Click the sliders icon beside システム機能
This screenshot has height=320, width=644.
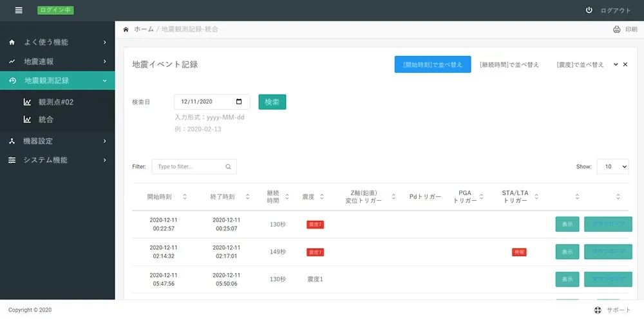(x=12, y=160)
